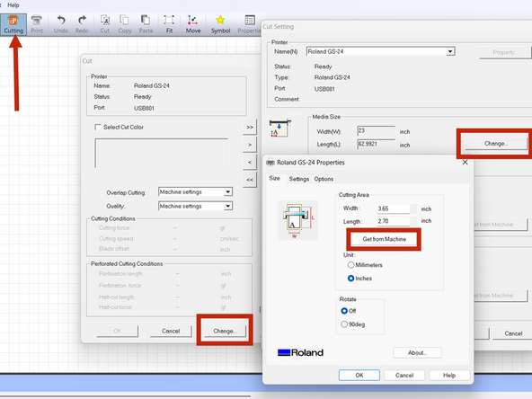The width and height of the screenshot is (532, 399).
Task: Click the About button
Action: point(417,353)
